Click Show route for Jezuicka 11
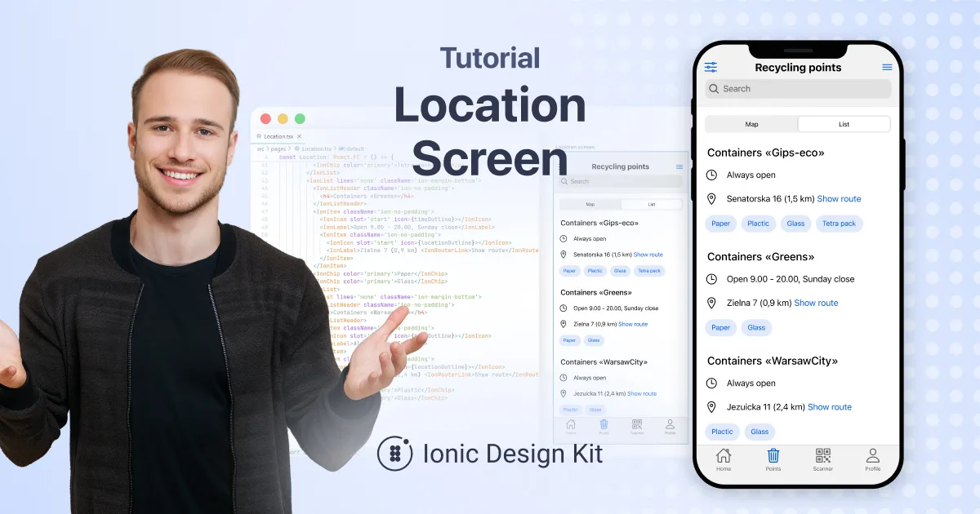 pos(830,406)
